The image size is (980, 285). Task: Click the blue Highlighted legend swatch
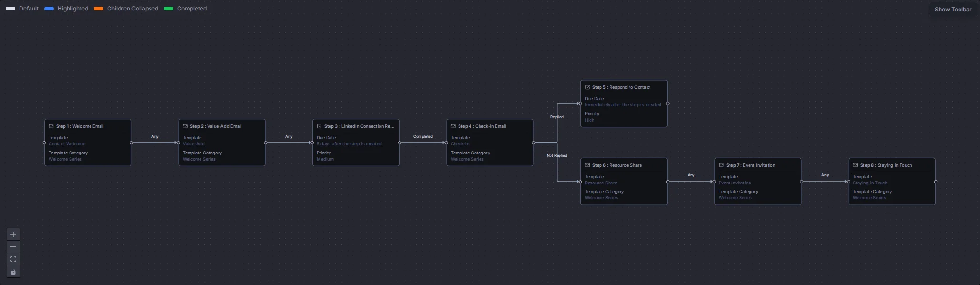coord(49,9)
